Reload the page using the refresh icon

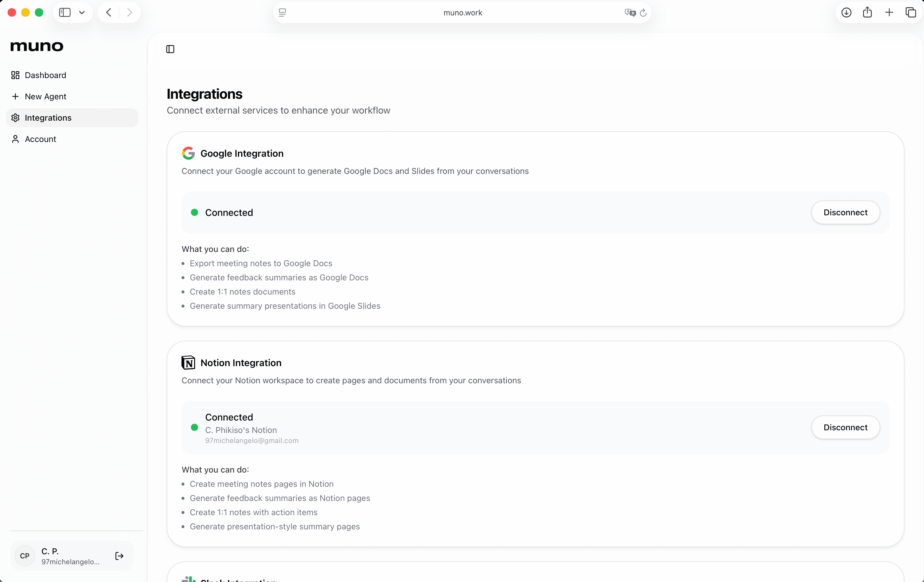pos(643,12)
